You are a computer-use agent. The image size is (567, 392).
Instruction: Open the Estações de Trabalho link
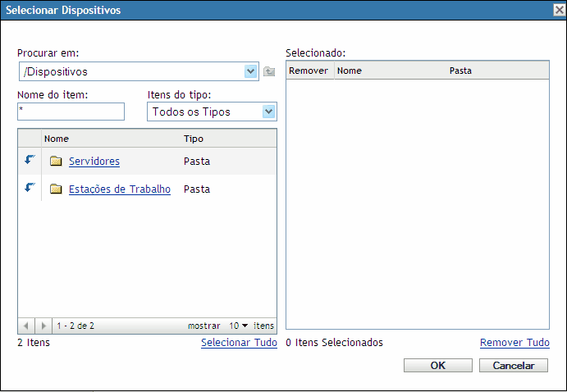(x=120, y=189)
